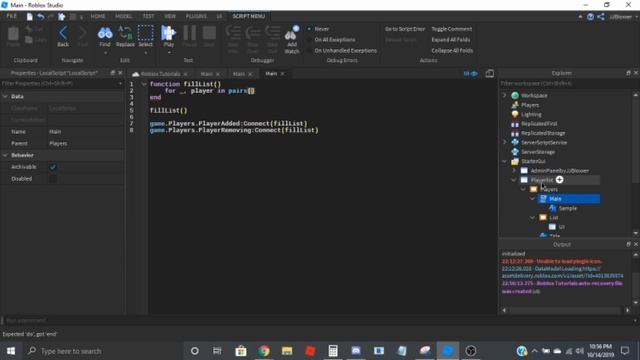The image size is (640, 360).
Task: Expand the ServerScriptService node
Action: click(504, 142)
